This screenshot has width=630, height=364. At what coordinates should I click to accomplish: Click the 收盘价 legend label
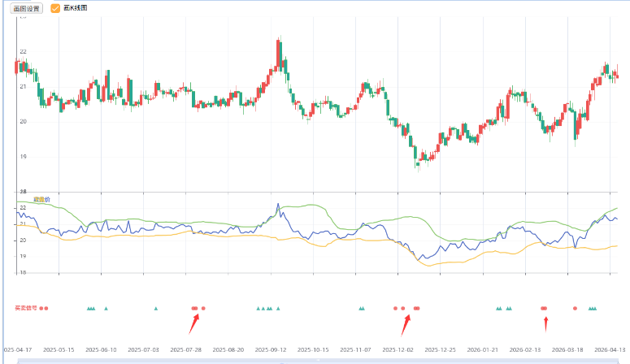pyautogui.click(x=41, y=199)
